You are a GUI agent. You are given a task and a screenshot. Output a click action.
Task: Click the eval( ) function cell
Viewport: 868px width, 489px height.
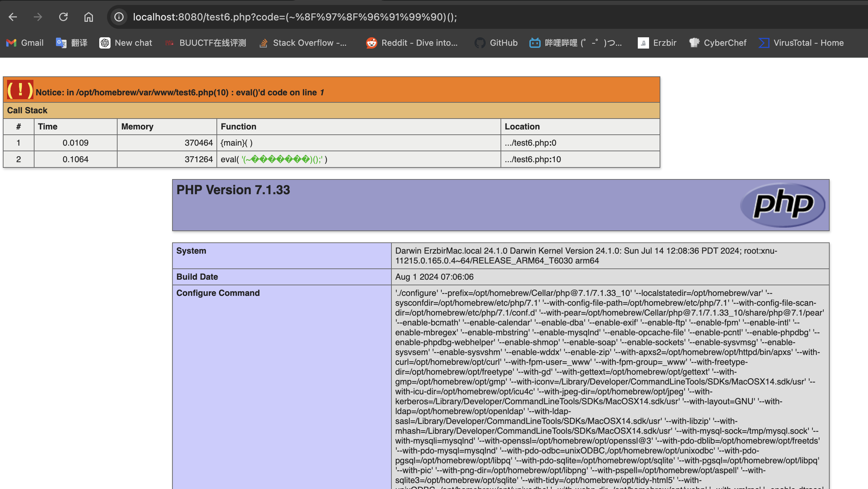359,159
